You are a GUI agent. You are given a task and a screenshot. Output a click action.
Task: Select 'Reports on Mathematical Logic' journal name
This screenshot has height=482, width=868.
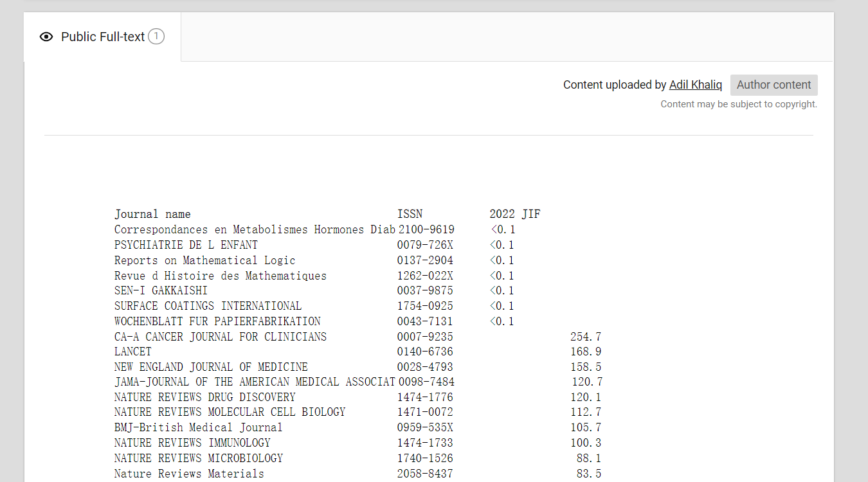[x=205, y=260]
